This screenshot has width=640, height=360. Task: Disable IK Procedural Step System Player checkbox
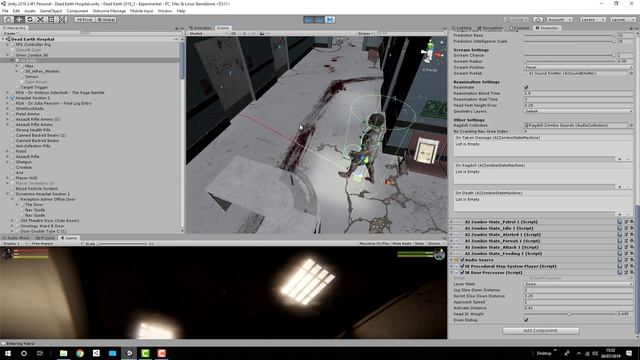click(462, 266)
